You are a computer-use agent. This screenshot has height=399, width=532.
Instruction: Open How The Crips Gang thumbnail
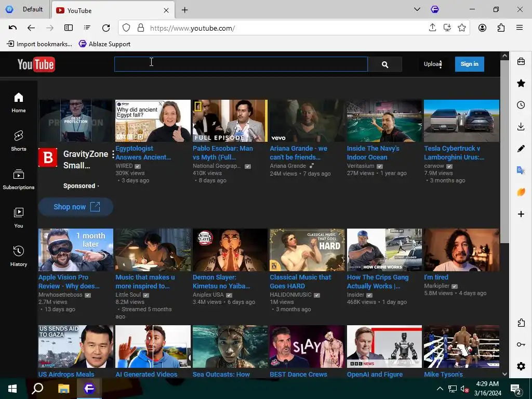point(384,250)
